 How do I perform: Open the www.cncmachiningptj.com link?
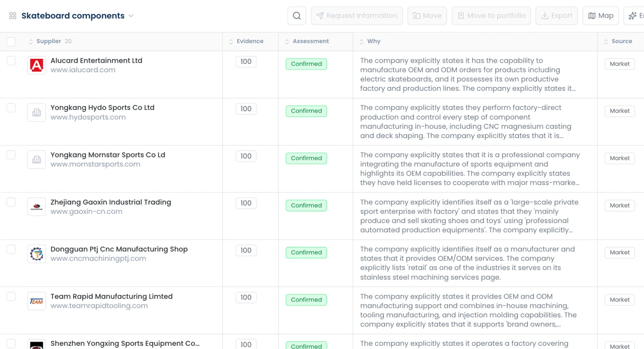point(98,259)
